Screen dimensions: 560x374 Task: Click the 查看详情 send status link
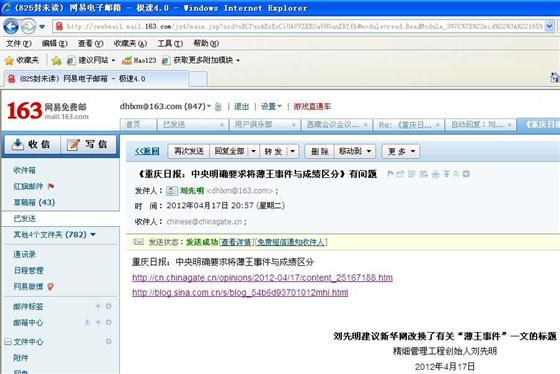[236, 242]
